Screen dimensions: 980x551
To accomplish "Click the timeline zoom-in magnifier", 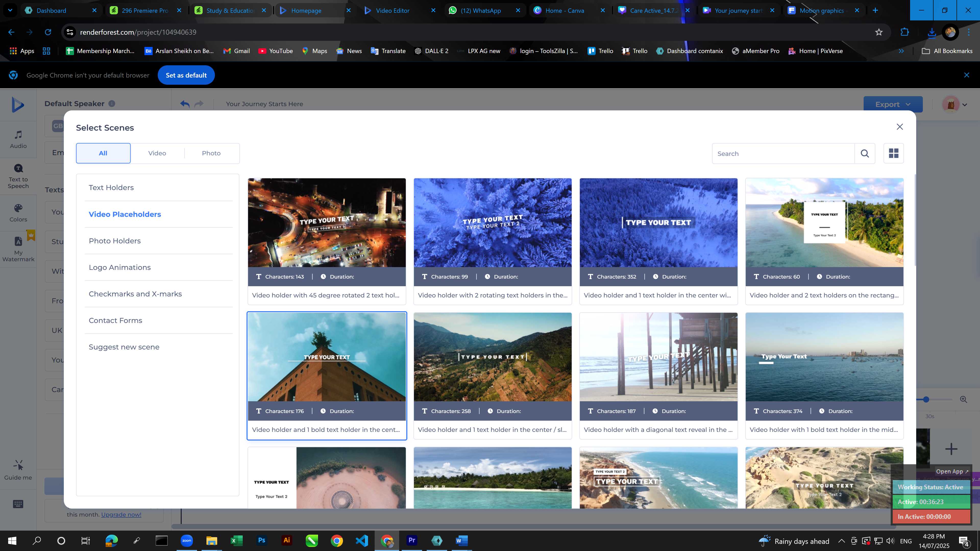I will pos(964,399).
